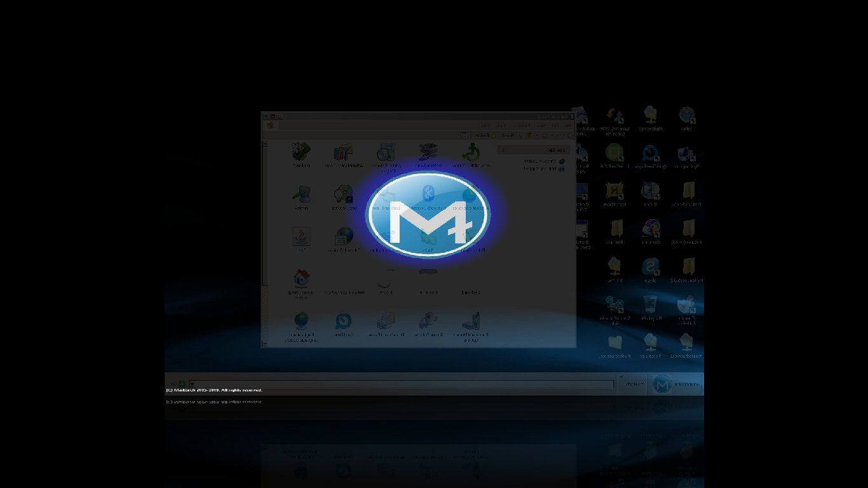Select the Safari compass desktop shortcut
Viewport: 868px width, 488px height.
click(x=686, y=115)
